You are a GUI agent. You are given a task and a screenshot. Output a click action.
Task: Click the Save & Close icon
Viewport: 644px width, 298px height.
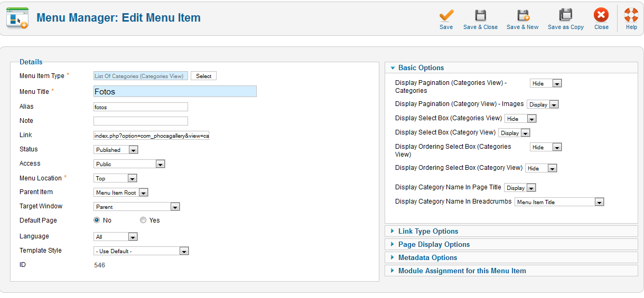(480, 15)
